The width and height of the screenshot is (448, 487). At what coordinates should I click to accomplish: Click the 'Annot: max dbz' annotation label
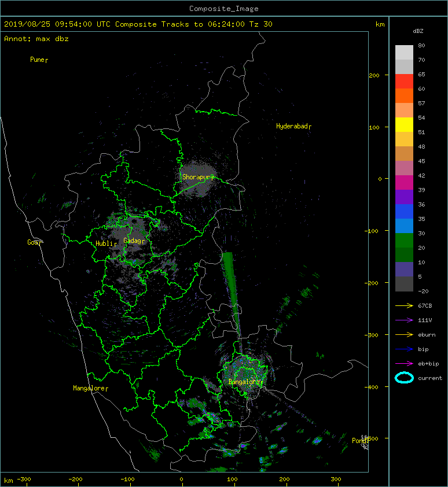(x=36, y=39)
